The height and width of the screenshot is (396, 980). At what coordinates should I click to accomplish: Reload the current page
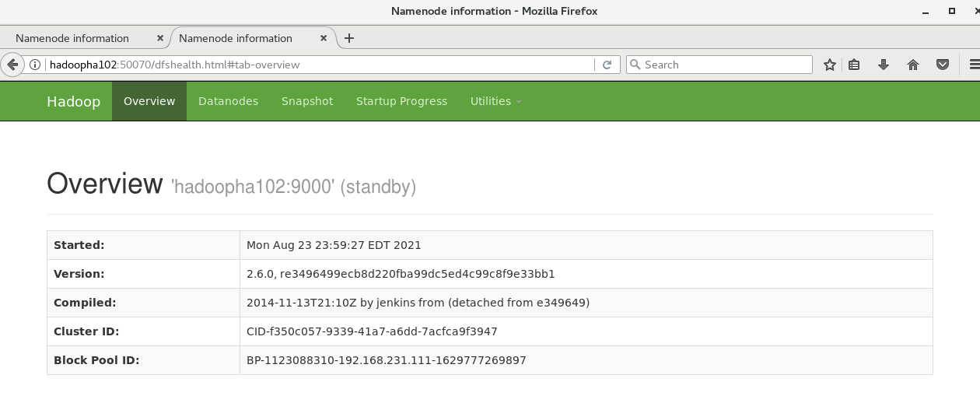pos(607,65)
